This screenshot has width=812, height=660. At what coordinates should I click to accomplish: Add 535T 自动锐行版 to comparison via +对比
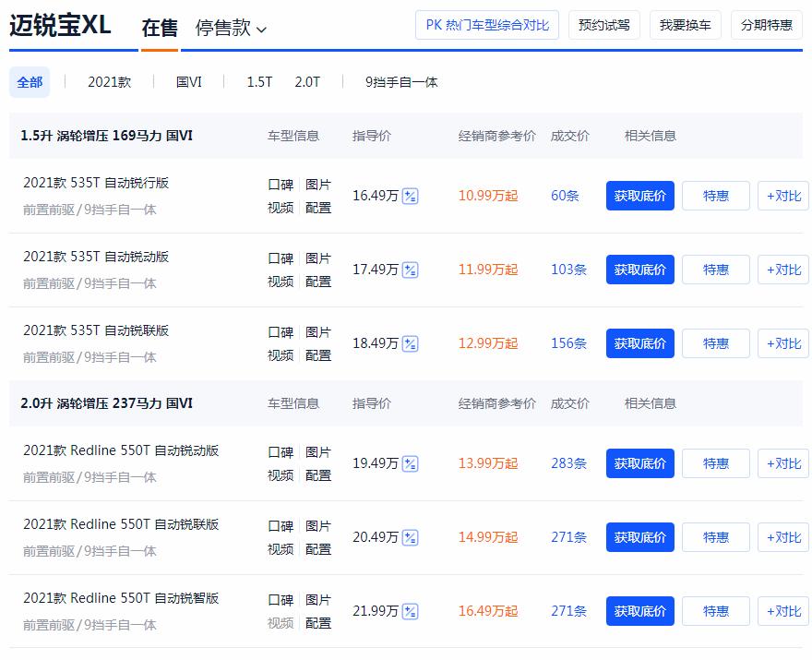click(x=782, y=196)
